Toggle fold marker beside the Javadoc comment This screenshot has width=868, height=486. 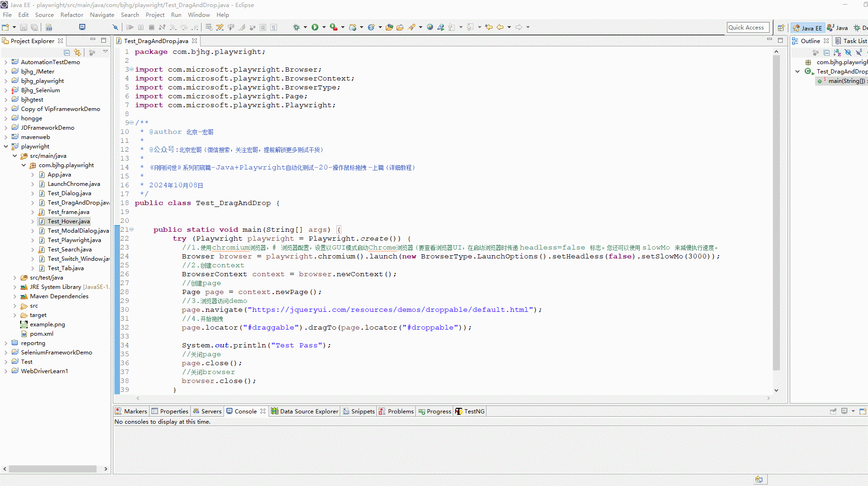132,123
